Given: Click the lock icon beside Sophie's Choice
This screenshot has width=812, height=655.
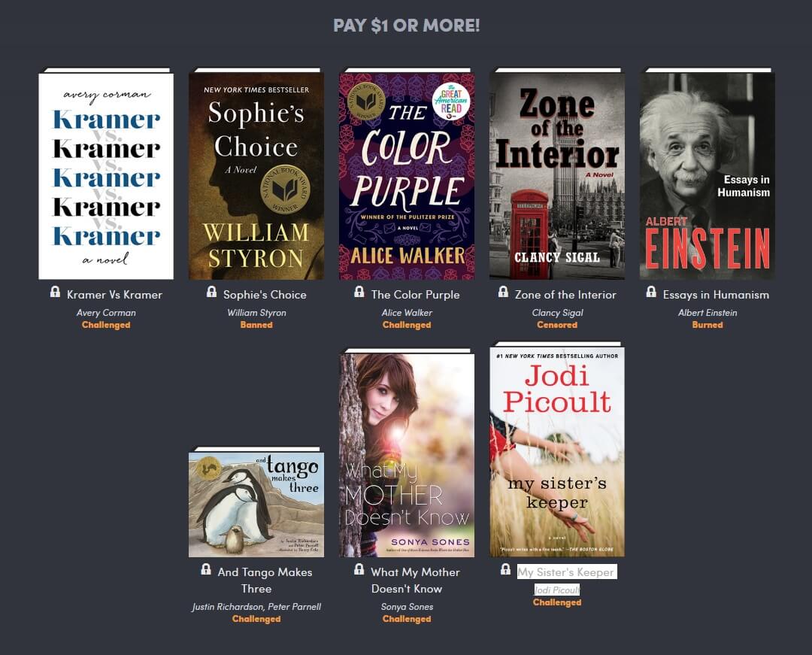Looking at the screenshot, I should pyautogui.click(x=211, y=292).
